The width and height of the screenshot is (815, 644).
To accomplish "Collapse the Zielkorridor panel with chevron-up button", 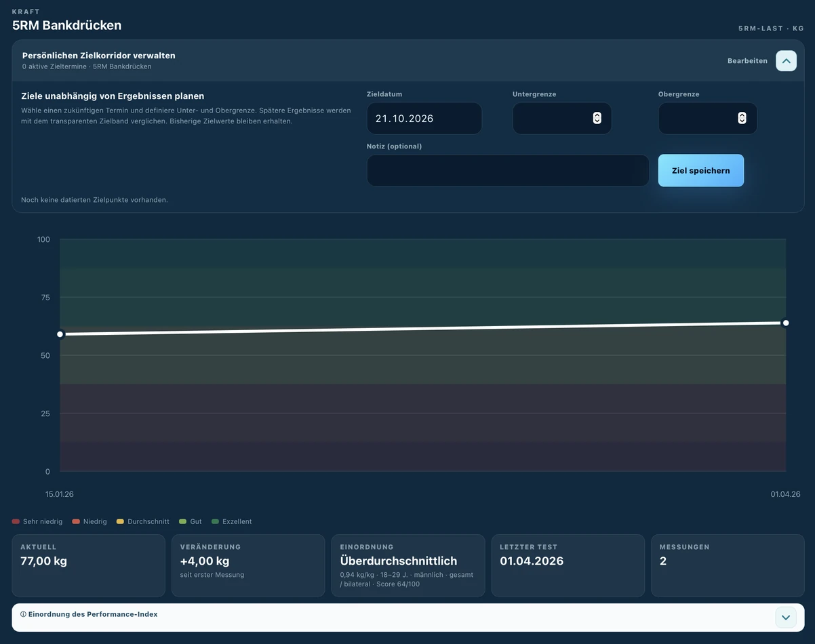I will click(x=786, y=61).
